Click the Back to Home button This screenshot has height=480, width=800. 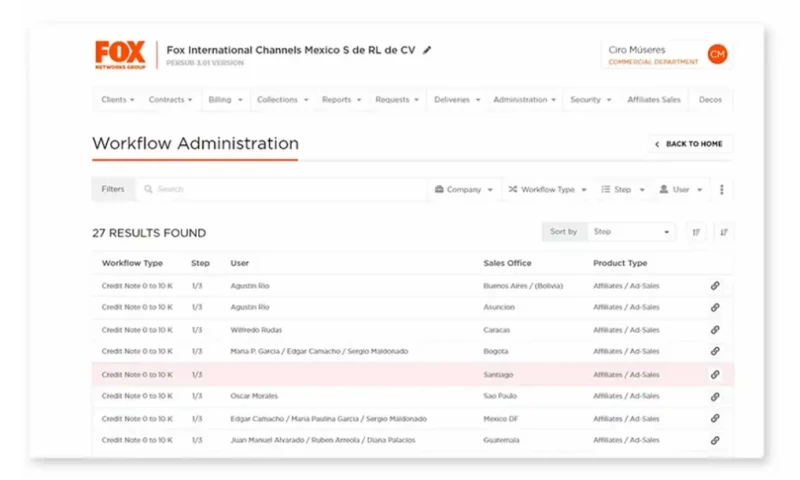coord(689,144)
